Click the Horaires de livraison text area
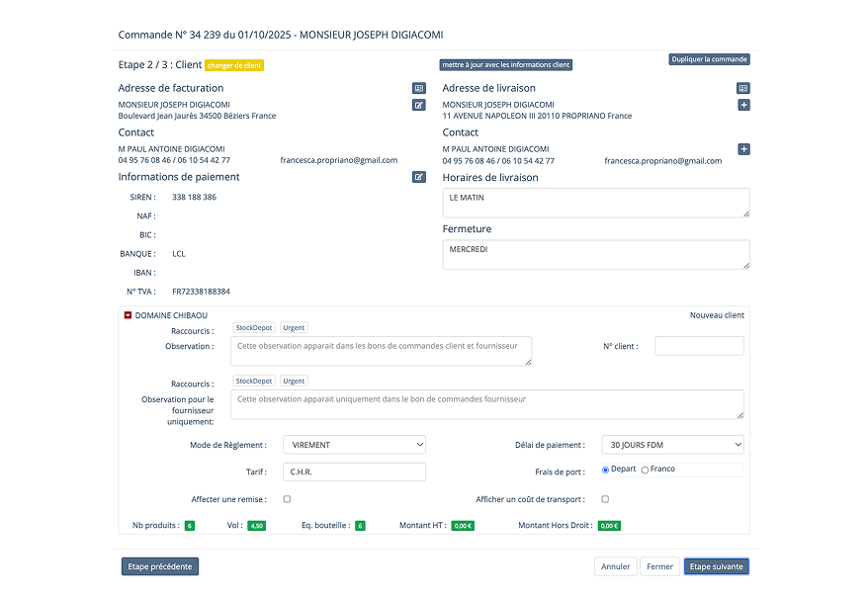 [x=595, y=203]
